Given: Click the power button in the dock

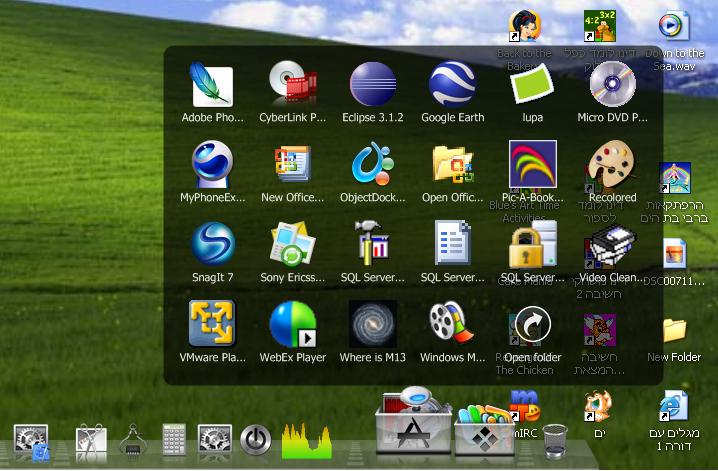Looking at the screenshot, I should [256, 440].
